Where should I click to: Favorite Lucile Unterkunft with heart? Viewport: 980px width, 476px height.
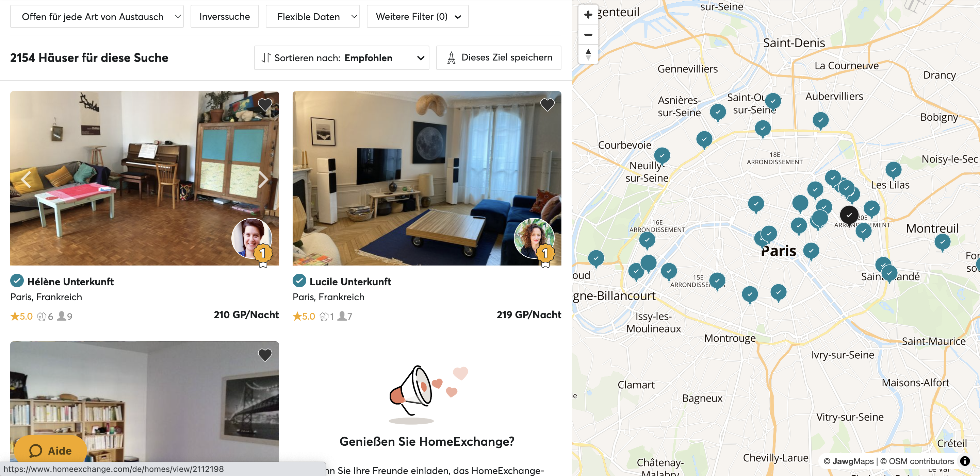tap(547, 105)
